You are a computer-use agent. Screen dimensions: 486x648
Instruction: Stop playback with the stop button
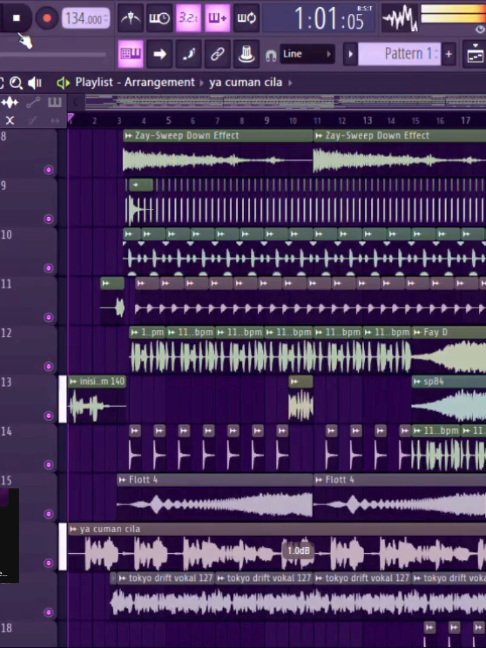[x=16, y=18]
